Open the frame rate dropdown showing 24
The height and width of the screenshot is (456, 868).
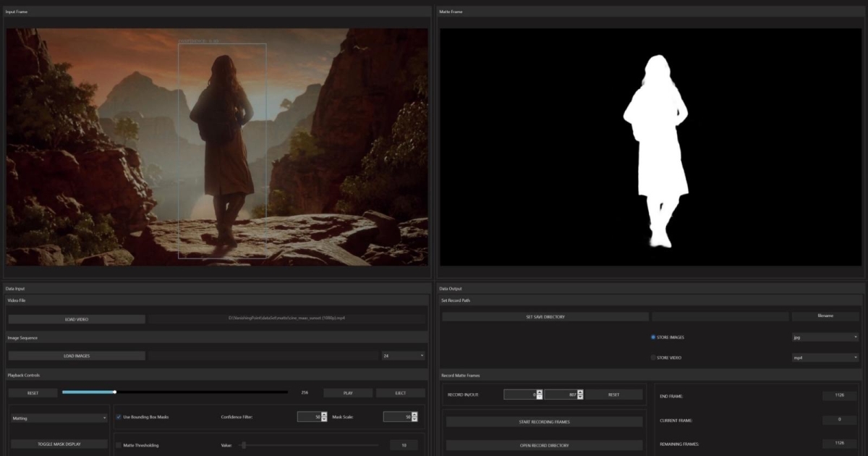point(404,355)
